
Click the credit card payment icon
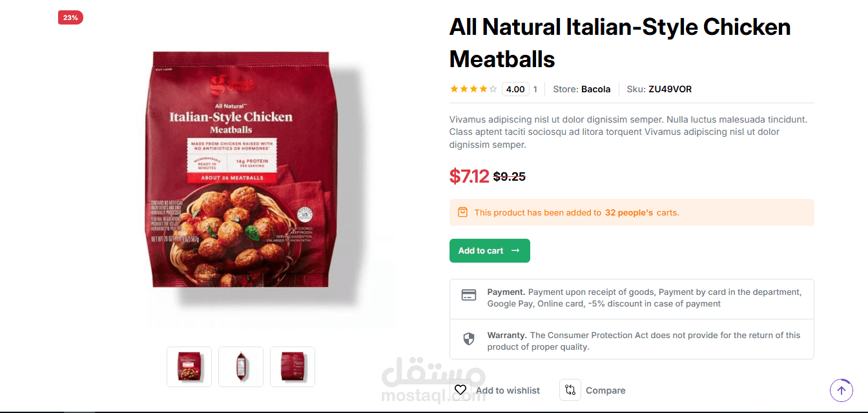point(469,295)
